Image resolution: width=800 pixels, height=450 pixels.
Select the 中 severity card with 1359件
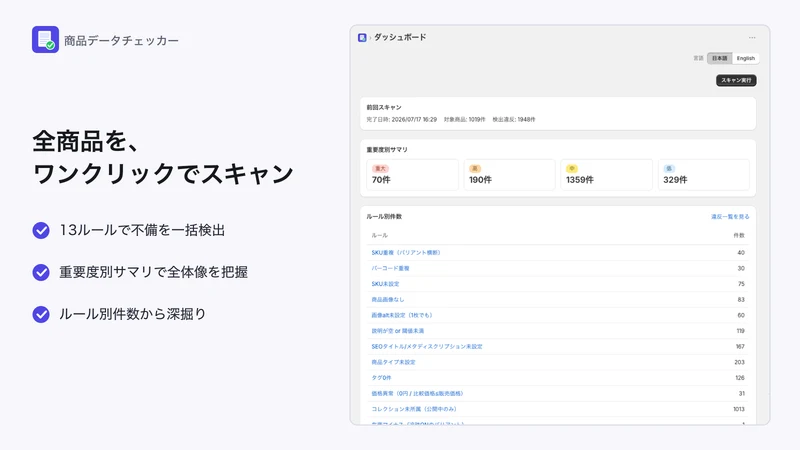[607, 174]
